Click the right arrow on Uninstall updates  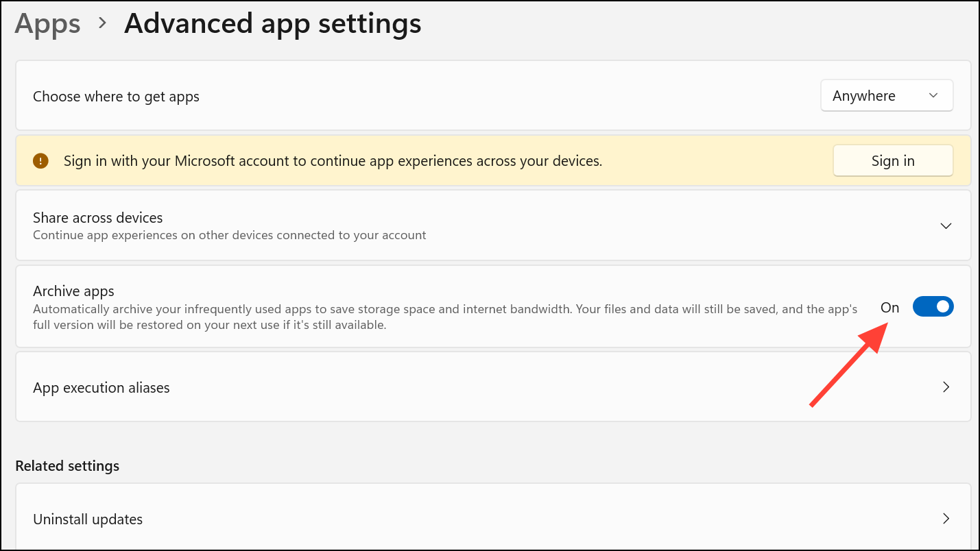tap(946, 519)
